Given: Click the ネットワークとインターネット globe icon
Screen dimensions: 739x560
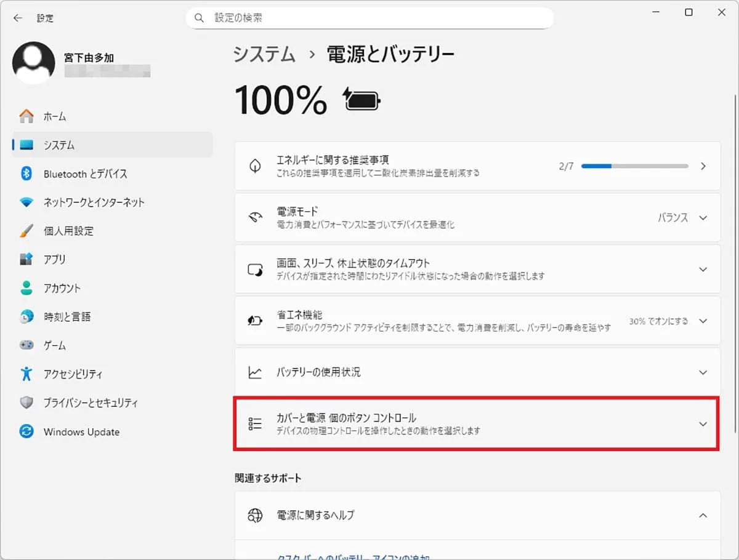Looking at the screenshot, I should click(26, 202).
